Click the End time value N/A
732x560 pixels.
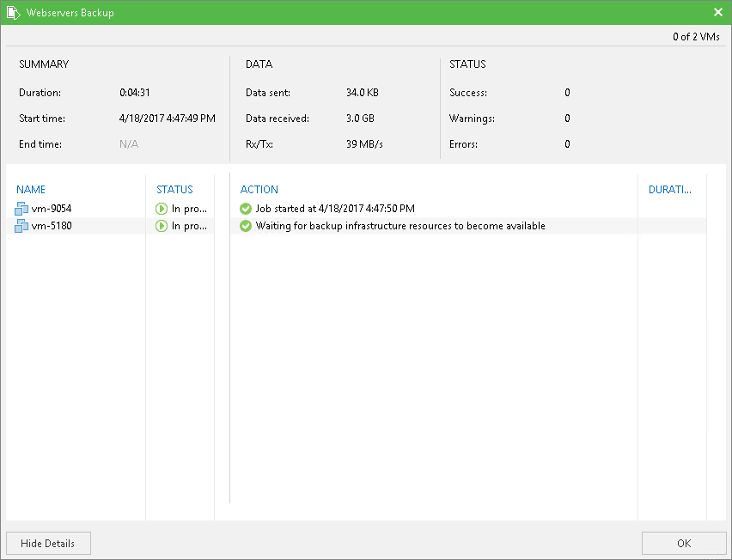(x=129, y=143)
